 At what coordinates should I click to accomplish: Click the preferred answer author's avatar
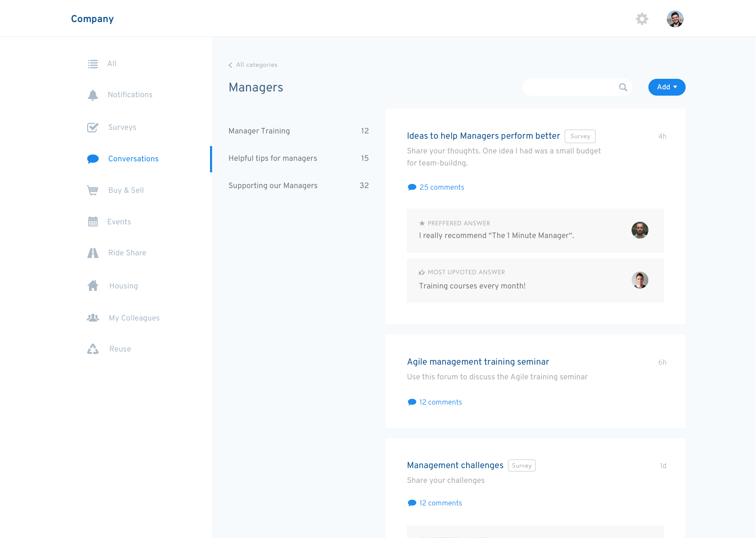pos(639,230)
